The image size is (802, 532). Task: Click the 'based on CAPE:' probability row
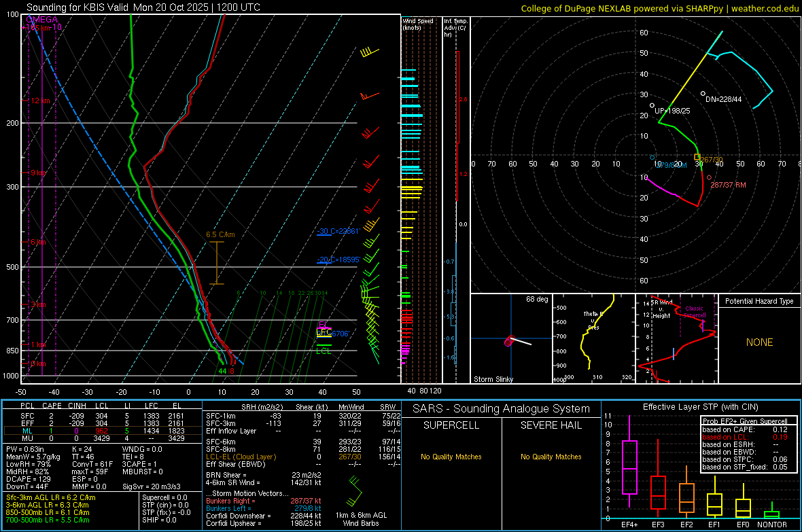(745, 429)
